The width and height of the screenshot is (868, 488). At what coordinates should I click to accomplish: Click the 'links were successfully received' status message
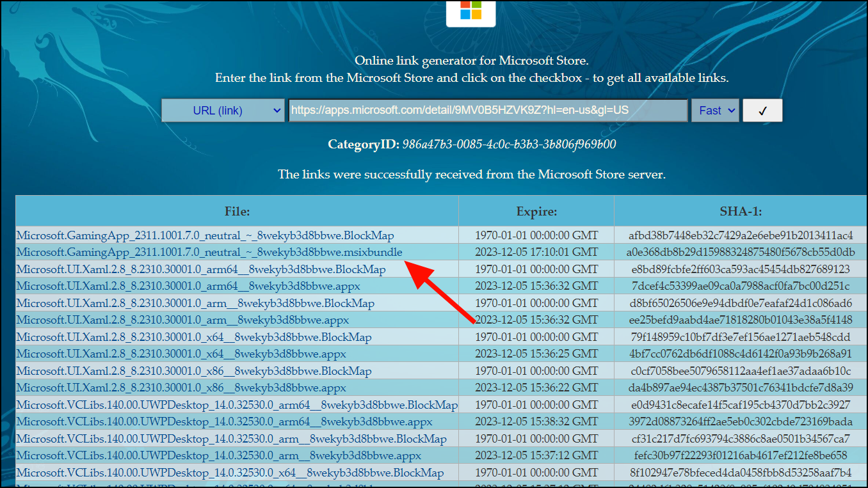pyautogui.click(x=472, y=174)
